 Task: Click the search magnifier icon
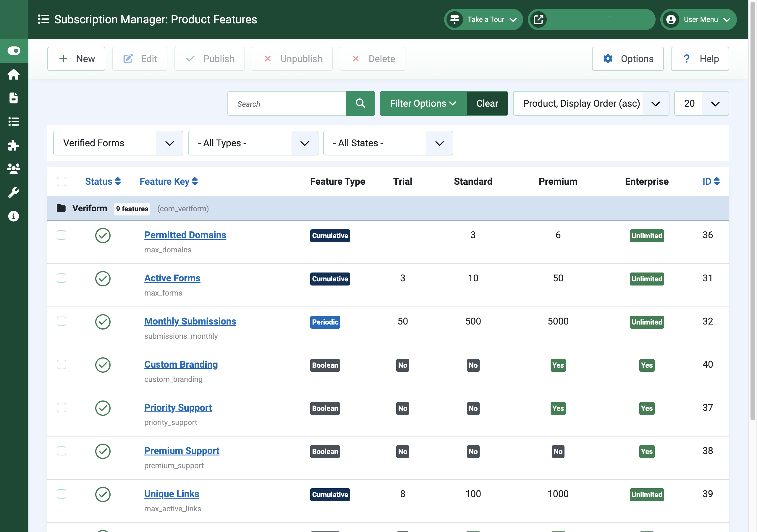click(360, 103)
